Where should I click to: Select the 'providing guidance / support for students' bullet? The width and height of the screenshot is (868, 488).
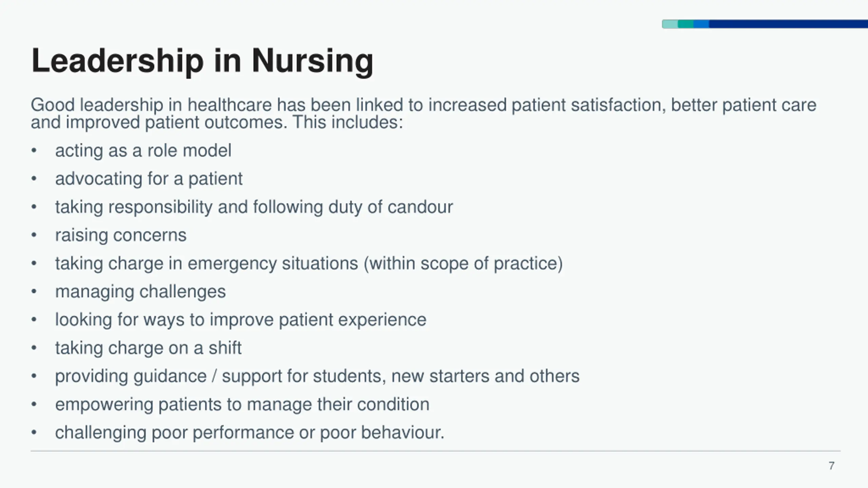317,376
